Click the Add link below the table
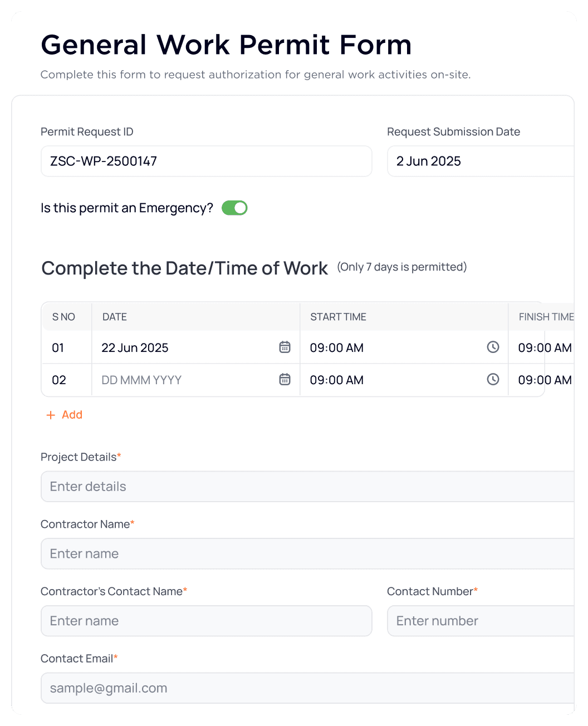This screenshot has width=588, height=726. tap(72, 414)
